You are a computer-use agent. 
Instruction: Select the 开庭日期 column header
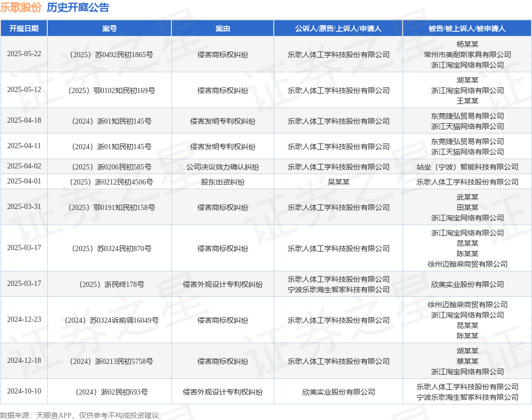tap(24, 29)
